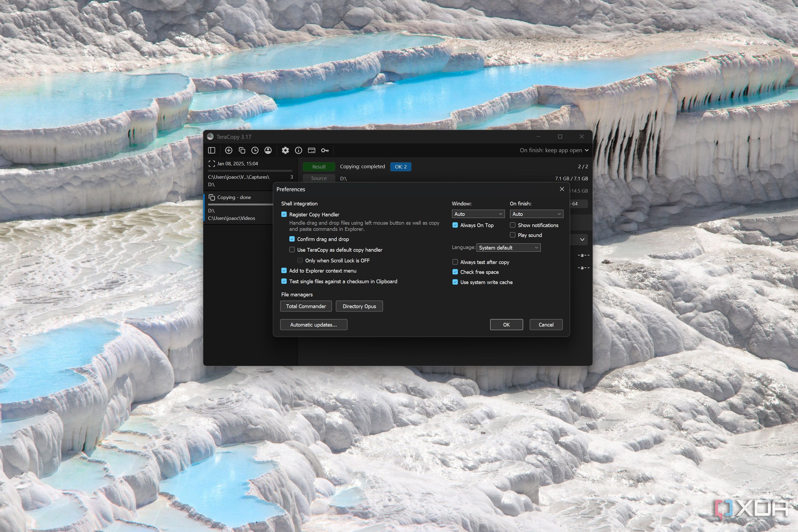
Task: Toggle Check free space checkbox
Action: tap(455, 272)
